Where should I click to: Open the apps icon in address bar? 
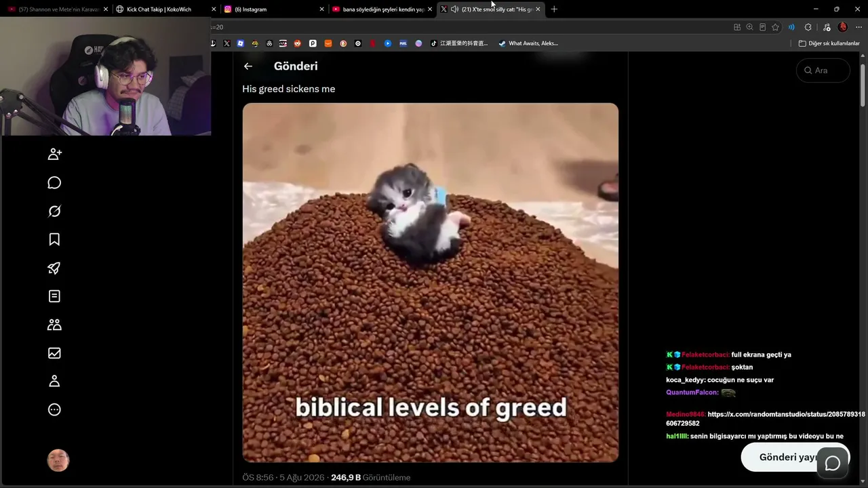[x=737, y=27]
